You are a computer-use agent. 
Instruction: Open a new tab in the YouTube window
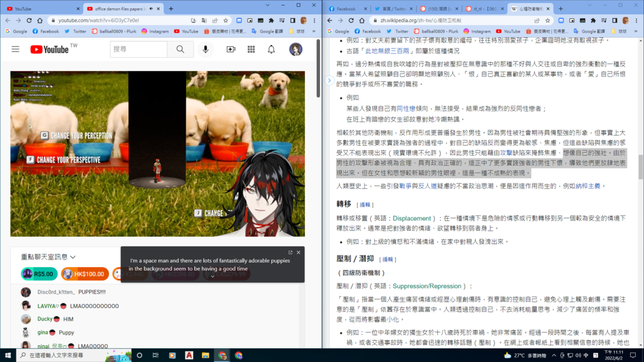[x=171, y=9]
